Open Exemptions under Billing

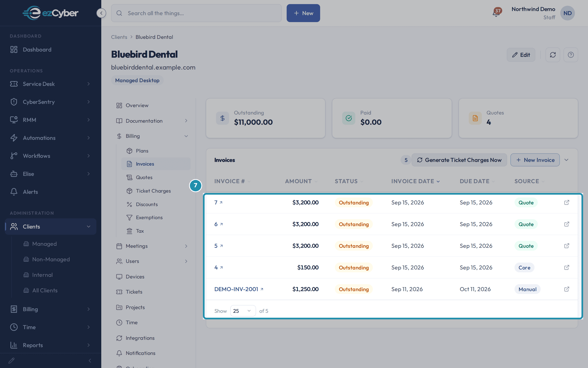156,218
